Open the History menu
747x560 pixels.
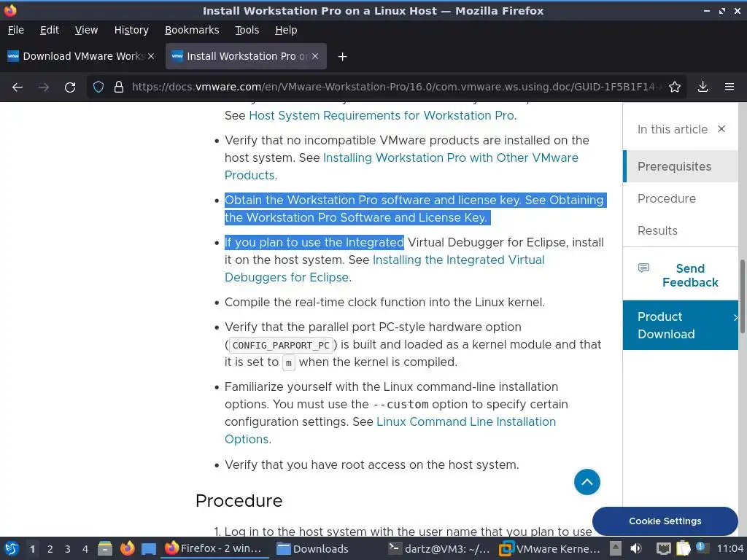click(x=131, y=30)
